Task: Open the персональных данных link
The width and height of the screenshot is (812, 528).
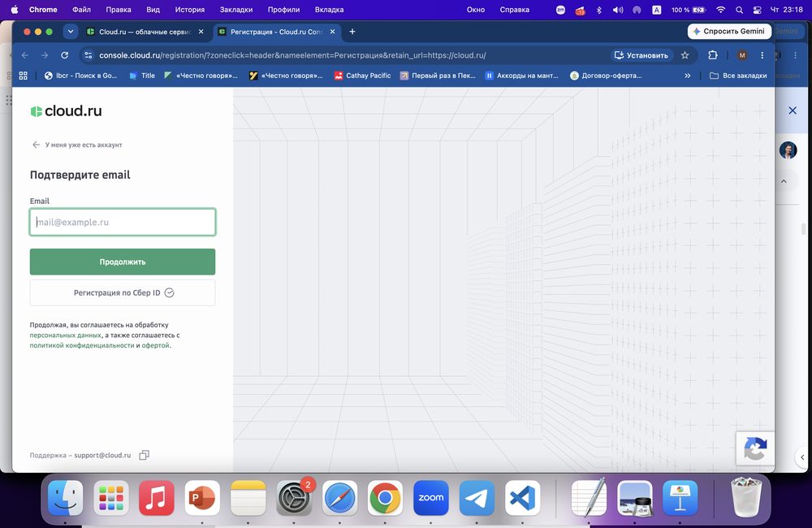Action: pyautogui.click(x=65, y=335)
